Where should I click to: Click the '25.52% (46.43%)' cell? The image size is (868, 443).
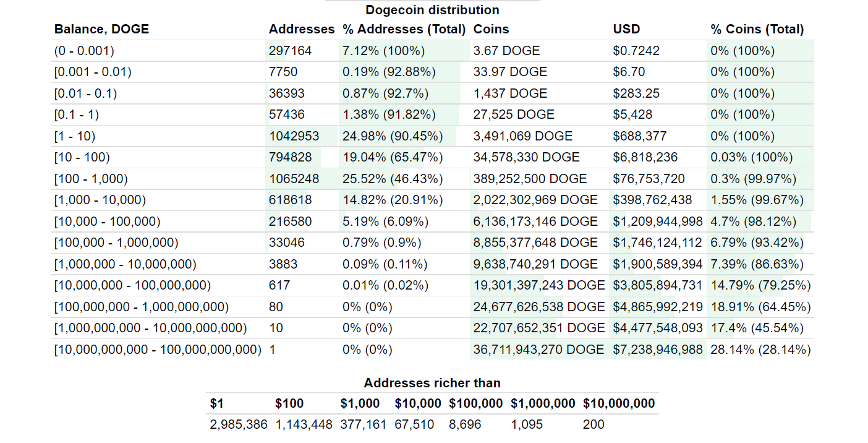click(x=393, y=179)
